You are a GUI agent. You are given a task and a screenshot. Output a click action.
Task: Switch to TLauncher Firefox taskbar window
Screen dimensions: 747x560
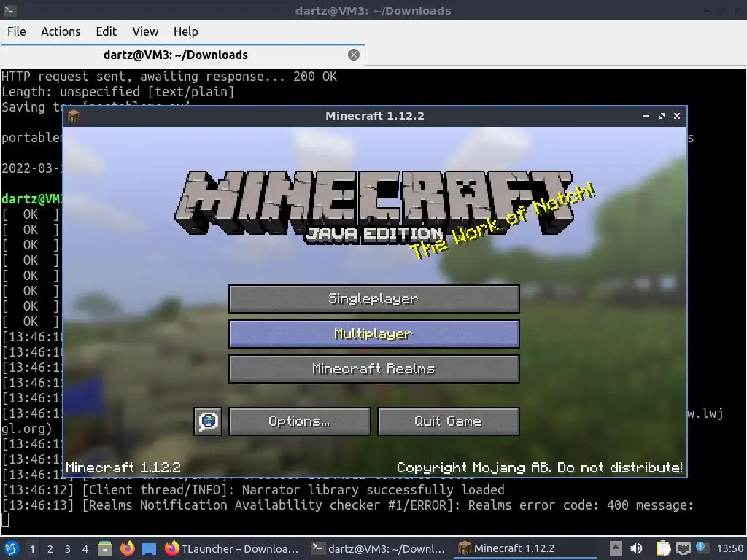pyautogui.click(x=232, y=548)
